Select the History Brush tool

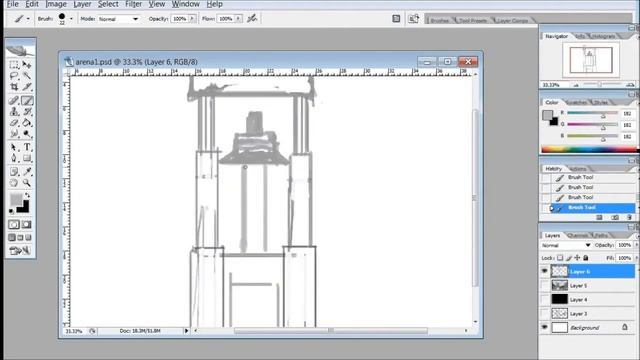point(27,111)
